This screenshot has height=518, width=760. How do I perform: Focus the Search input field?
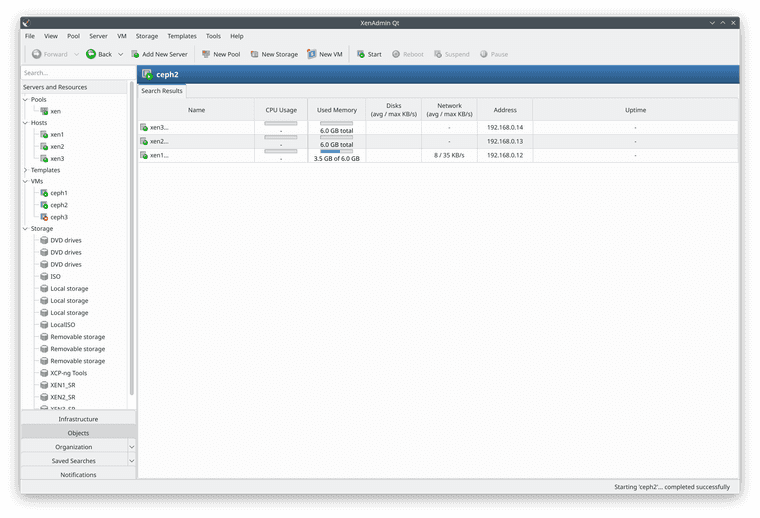[75, 73]
